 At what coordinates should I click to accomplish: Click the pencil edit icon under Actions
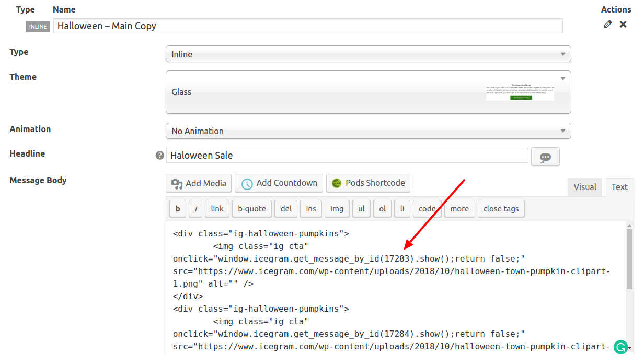tap(607, 25)
